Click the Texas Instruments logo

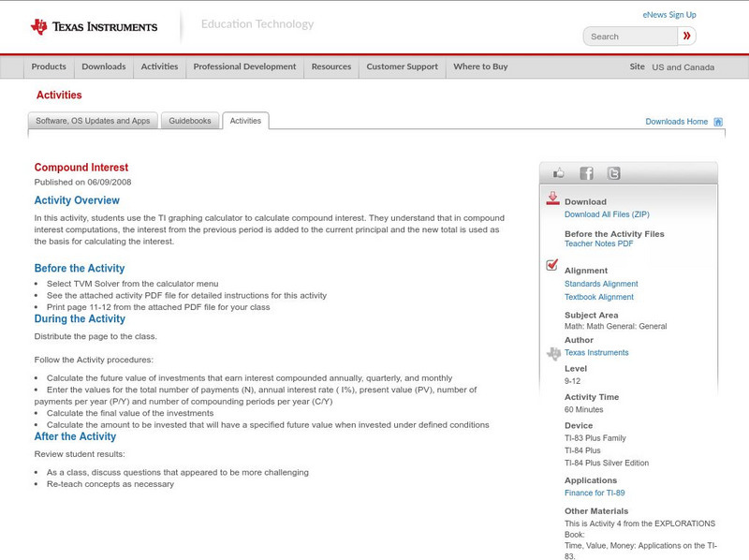94,27
